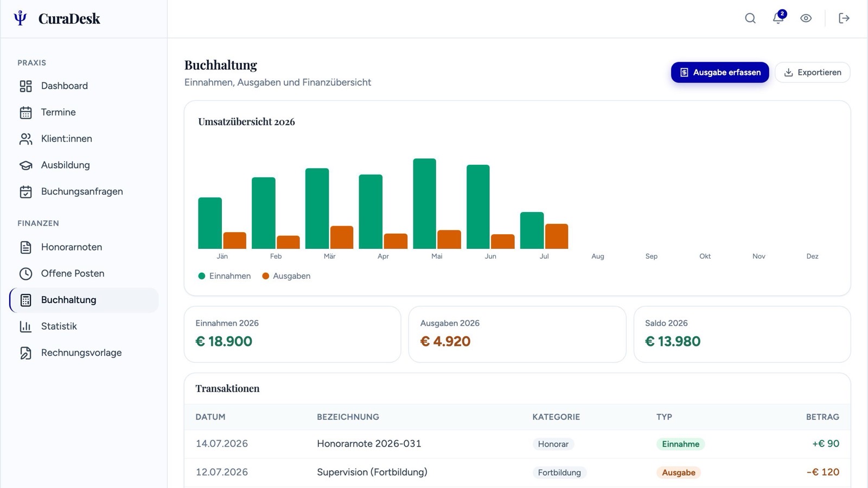Log out using the exit icon
This screenshot has height=488, width=868.
[844, 18]
